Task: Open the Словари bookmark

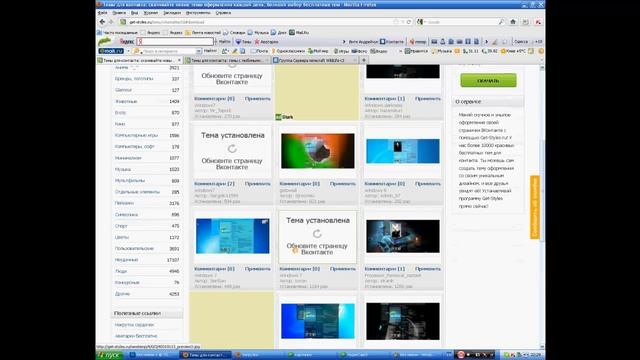Action: click(x=234, y=32)
